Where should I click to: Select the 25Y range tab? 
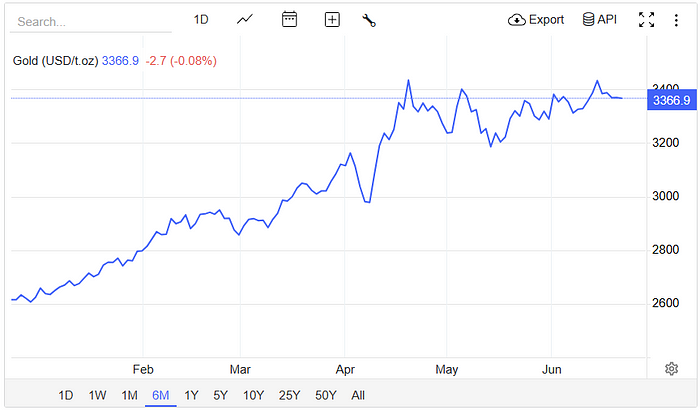[289, 395]
